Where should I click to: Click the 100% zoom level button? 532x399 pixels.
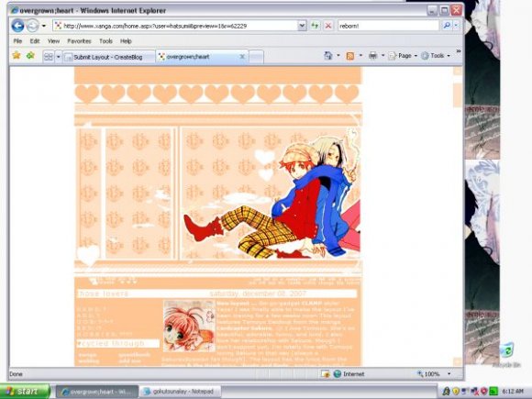(428, 374)
